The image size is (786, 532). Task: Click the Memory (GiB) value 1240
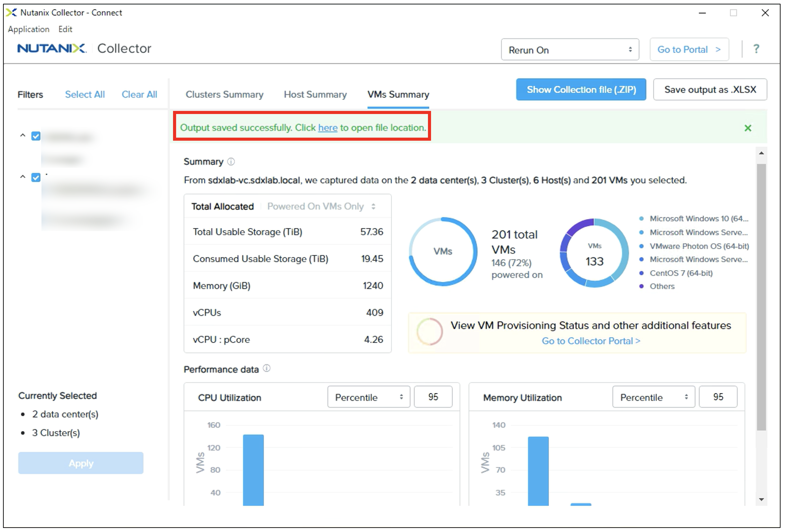(x=373, y=286)
